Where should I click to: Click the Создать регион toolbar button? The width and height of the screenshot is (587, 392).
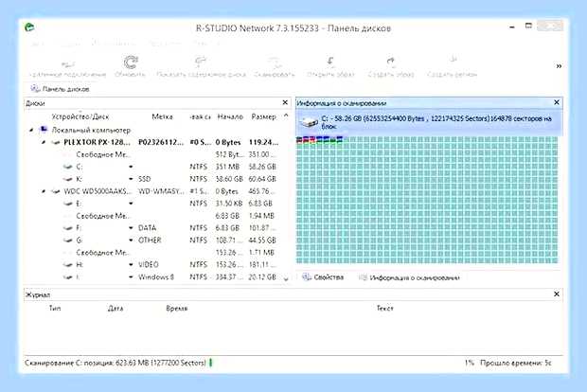click(453, 67)
